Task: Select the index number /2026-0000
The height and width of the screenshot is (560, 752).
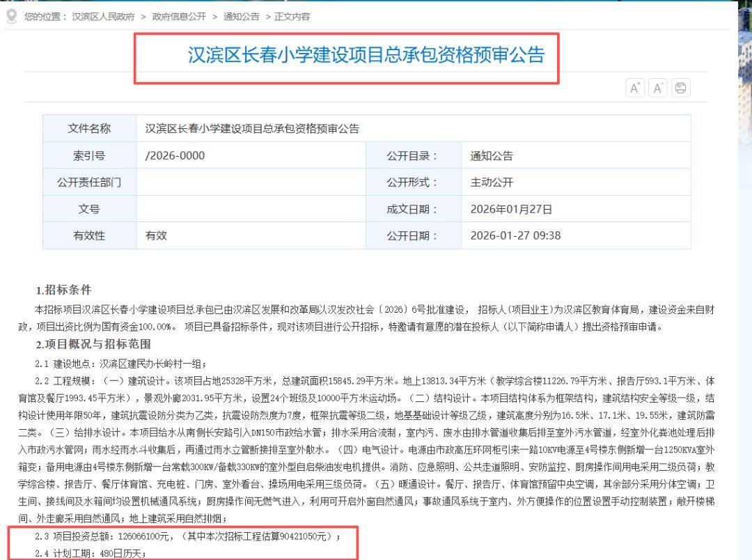Action: tap(175, 155)
